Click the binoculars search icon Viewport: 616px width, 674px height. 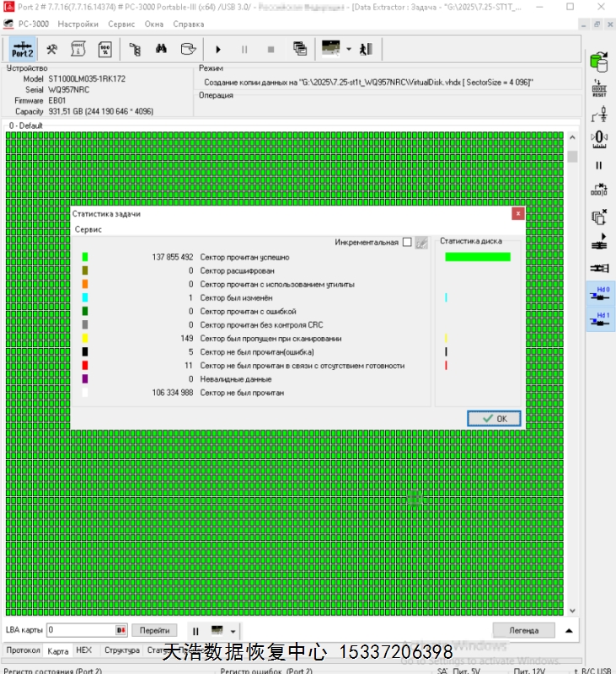160,49
